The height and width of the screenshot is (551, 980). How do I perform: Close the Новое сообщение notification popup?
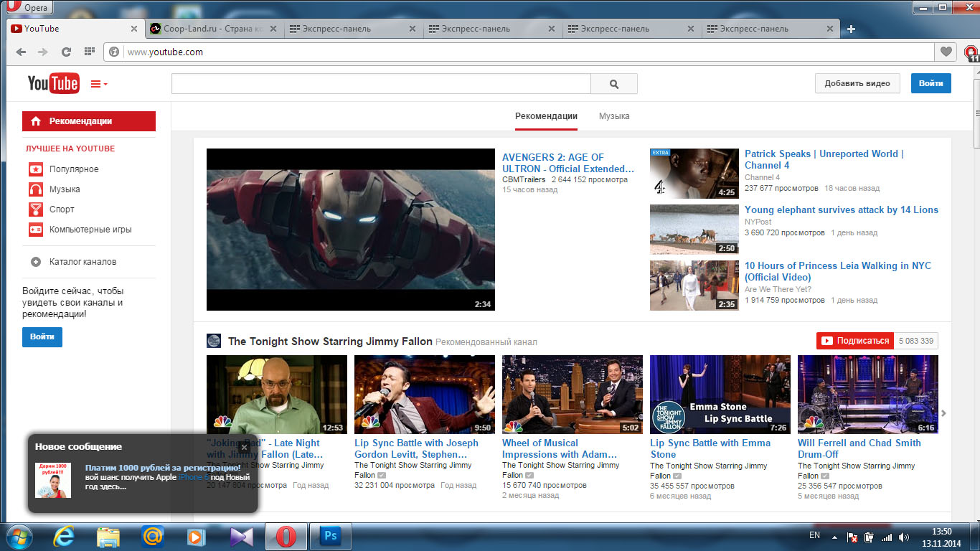pos(244,447)
